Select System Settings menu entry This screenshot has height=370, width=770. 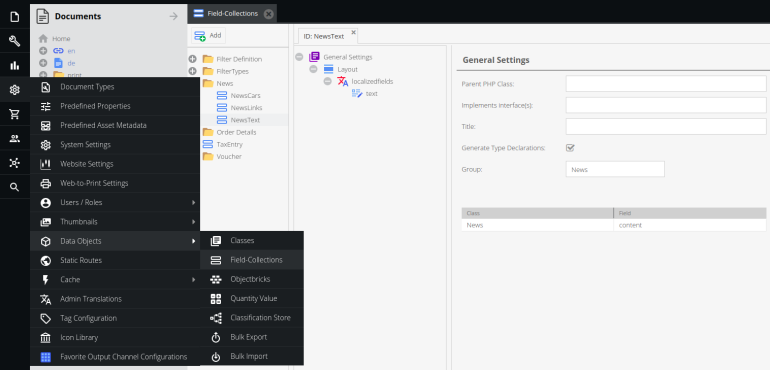tap(115, 145)
